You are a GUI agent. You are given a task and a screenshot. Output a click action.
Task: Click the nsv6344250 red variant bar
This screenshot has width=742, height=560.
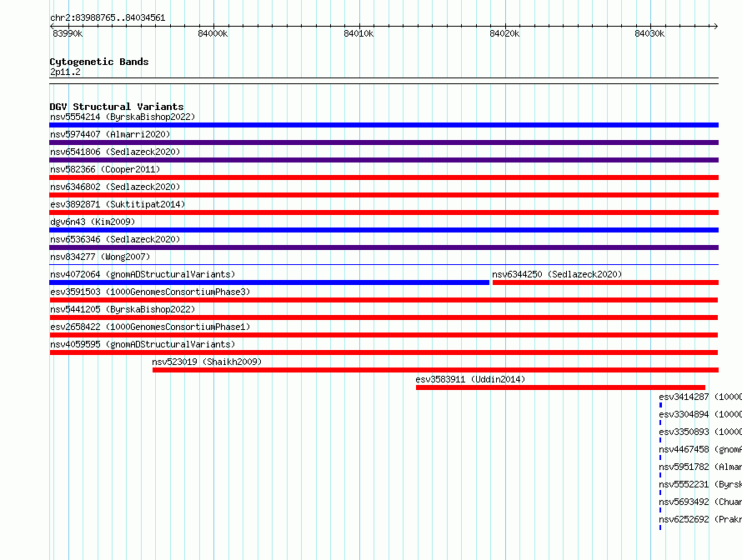tap(606, 282)
